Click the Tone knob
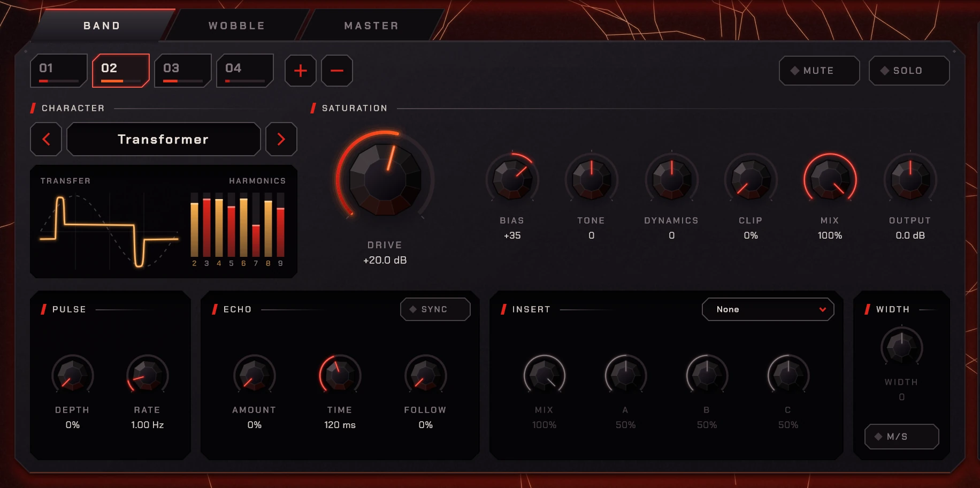The width and height of the screenshot is (980, 488). pos(592,178)
